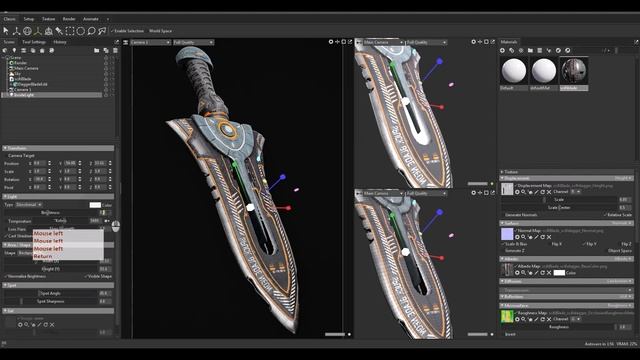The height and width of the screenshot is (360, 640).
Task: Select the Render scene item
Action: coord(20,63)
